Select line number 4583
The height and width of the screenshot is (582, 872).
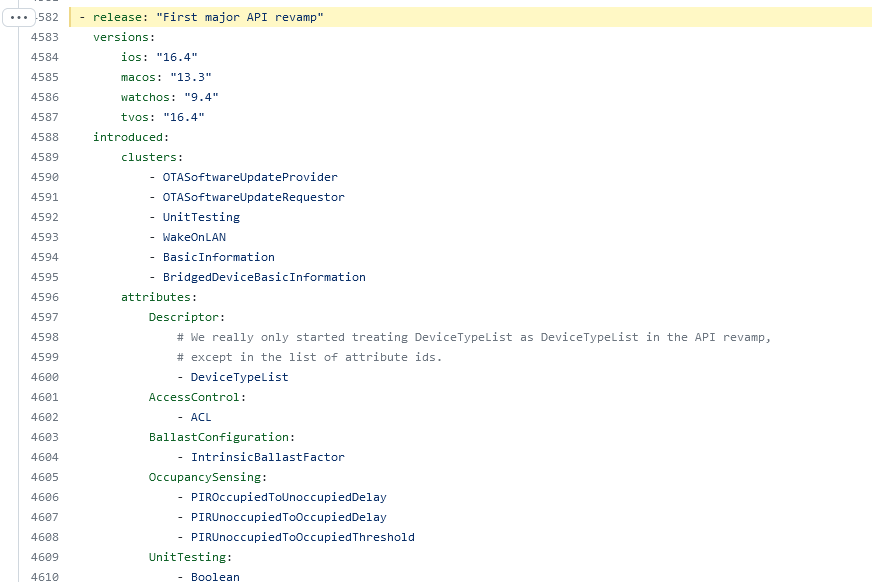pos(44,37)
